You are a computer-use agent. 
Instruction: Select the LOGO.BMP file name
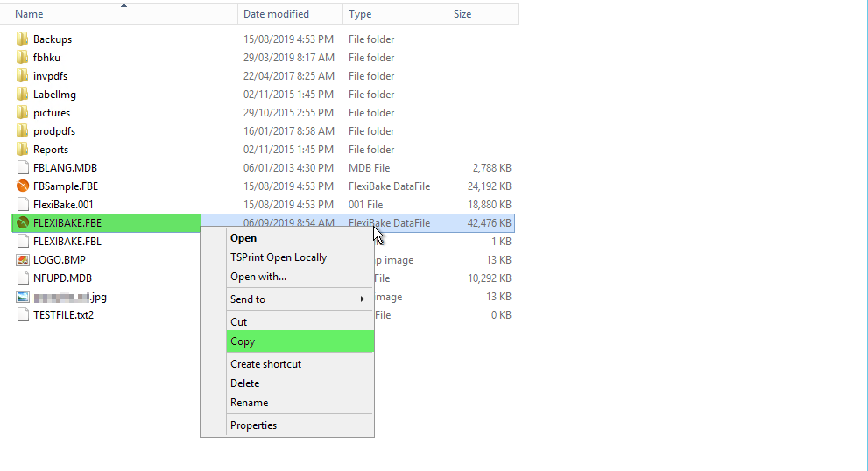click(x=60, y=260)
